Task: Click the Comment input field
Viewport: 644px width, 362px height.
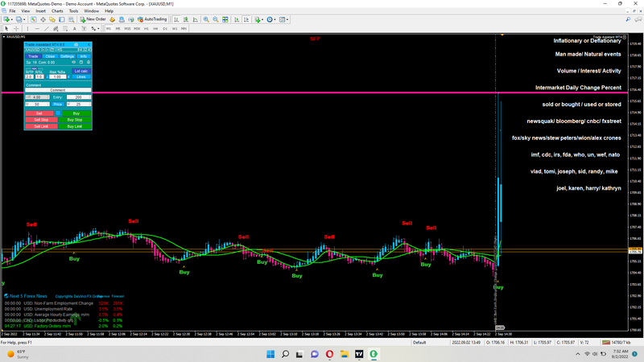Action: click(58, 90)
